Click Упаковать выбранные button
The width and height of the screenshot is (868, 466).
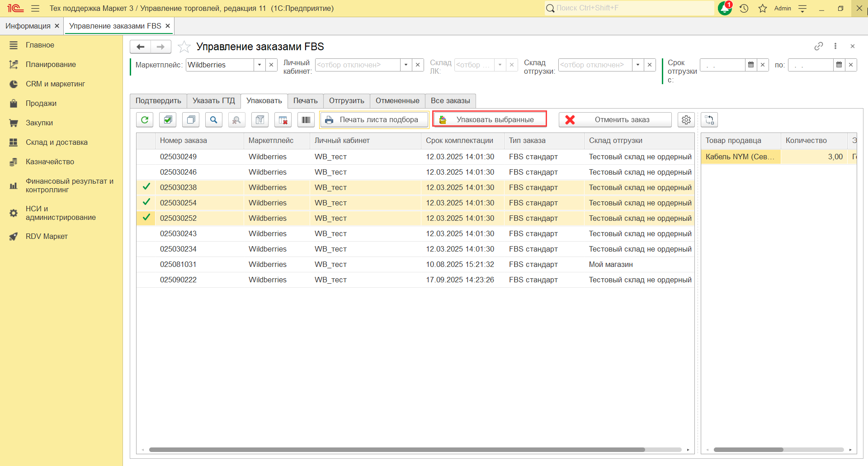(x=490, y=119)
